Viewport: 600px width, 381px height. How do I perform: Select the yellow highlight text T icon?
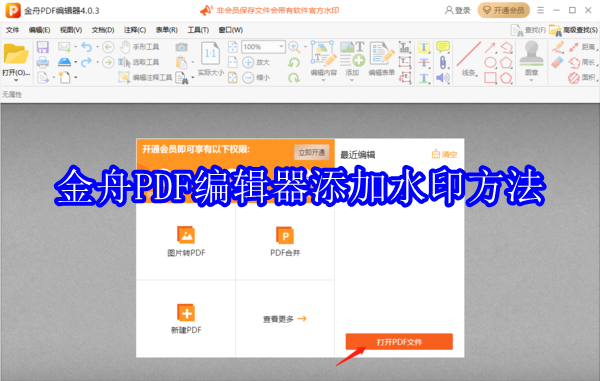click(424, 47)
